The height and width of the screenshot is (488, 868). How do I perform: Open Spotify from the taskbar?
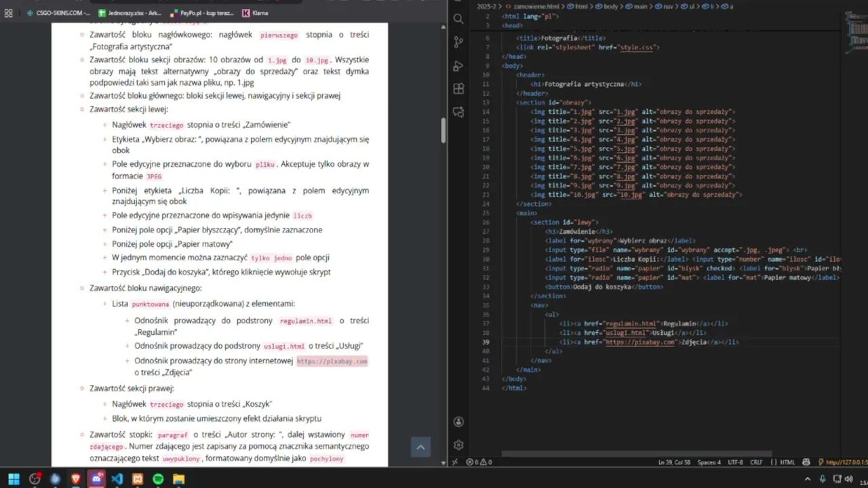pyautogui.click(x=158, y=479)
